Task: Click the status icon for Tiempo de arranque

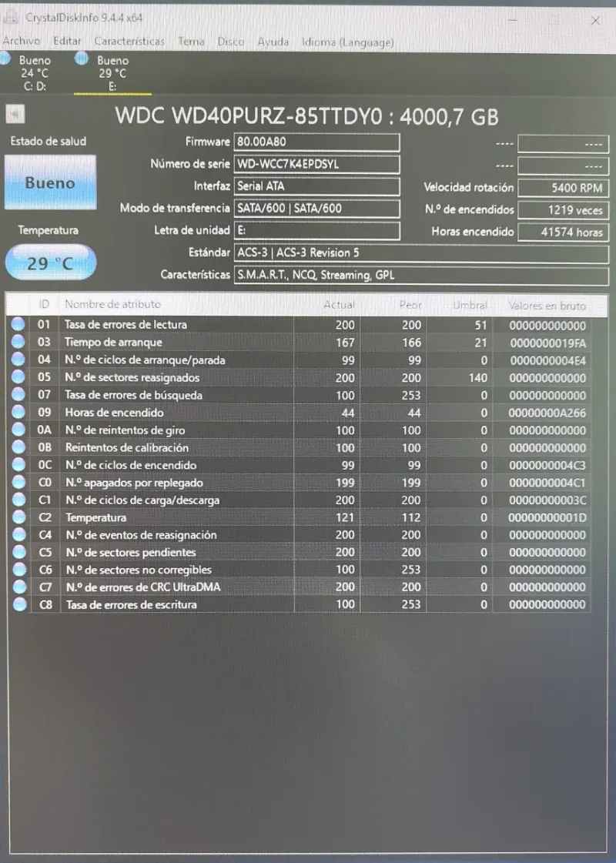Action: click(x=18, y=342)
